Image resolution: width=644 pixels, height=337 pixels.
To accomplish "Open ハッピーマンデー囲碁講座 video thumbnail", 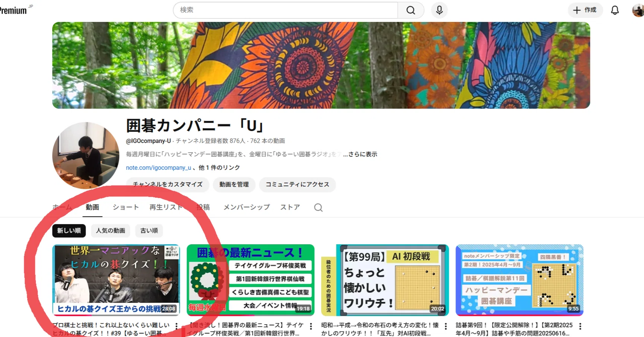I will 519,280.
